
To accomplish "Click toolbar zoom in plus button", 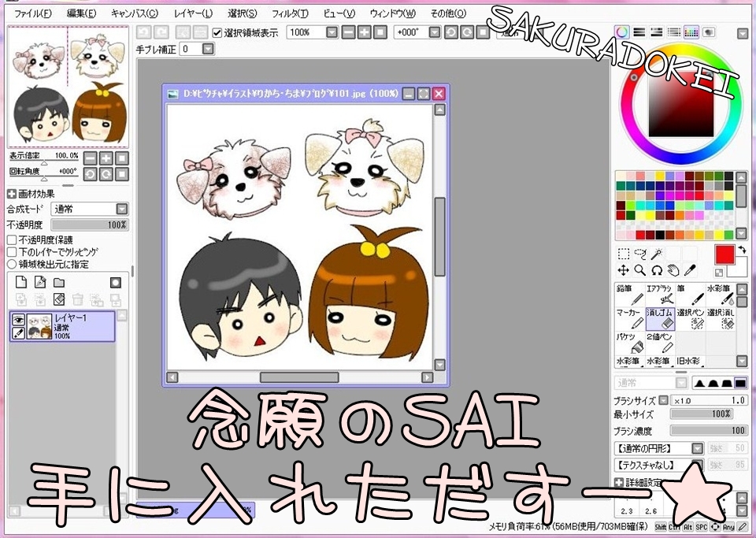I will pyautogui.click(x=365, y=32).
